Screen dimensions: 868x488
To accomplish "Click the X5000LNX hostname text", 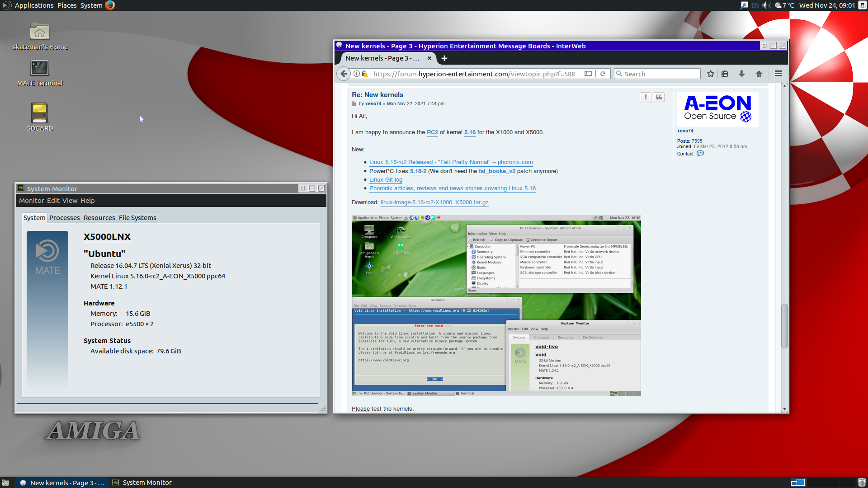I will [x=107, y=237].
